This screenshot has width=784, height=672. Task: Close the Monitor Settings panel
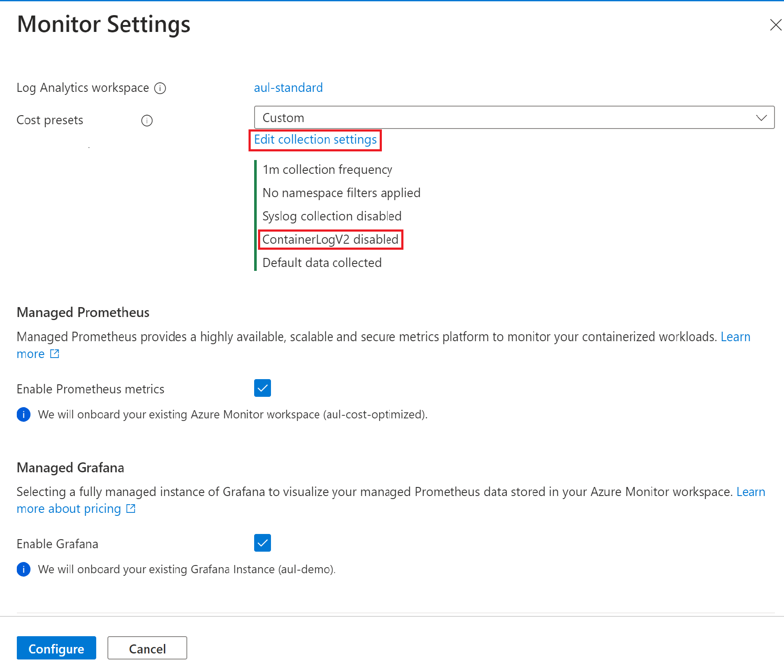pos(775,25)
